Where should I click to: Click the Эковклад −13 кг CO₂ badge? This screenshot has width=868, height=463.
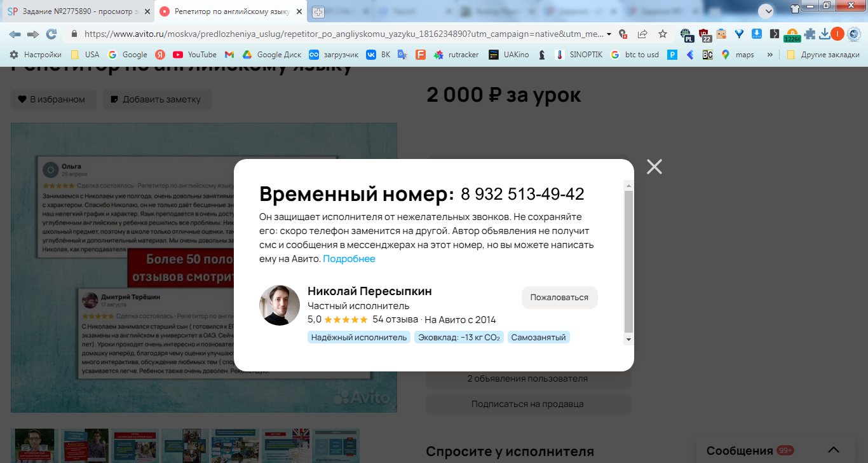coord(459,338)
